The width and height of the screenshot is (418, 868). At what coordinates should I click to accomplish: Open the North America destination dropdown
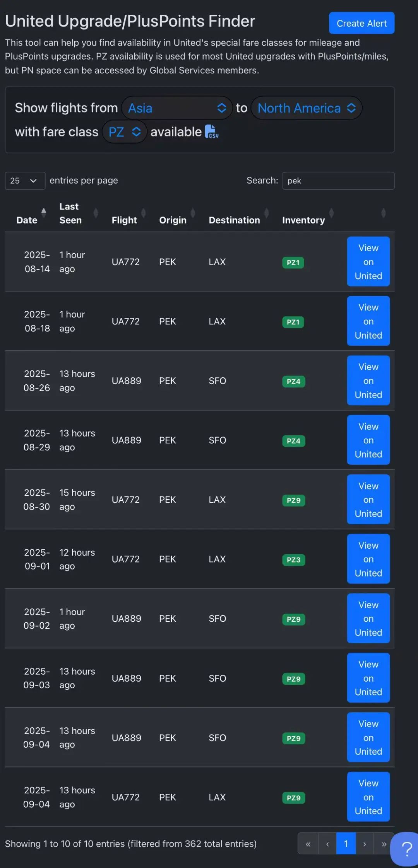(306, 108)
